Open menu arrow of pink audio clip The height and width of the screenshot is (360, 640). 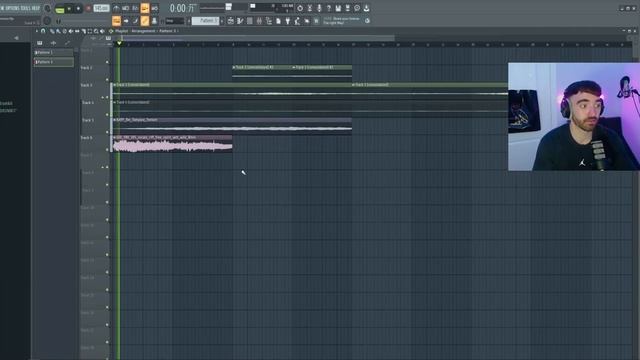tap(115, 138)
